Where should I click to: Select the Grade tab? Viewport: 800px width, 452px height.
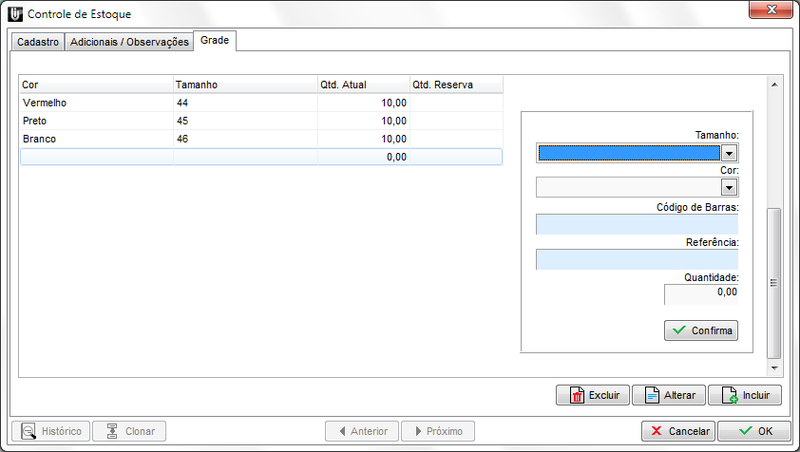point(214,41)
